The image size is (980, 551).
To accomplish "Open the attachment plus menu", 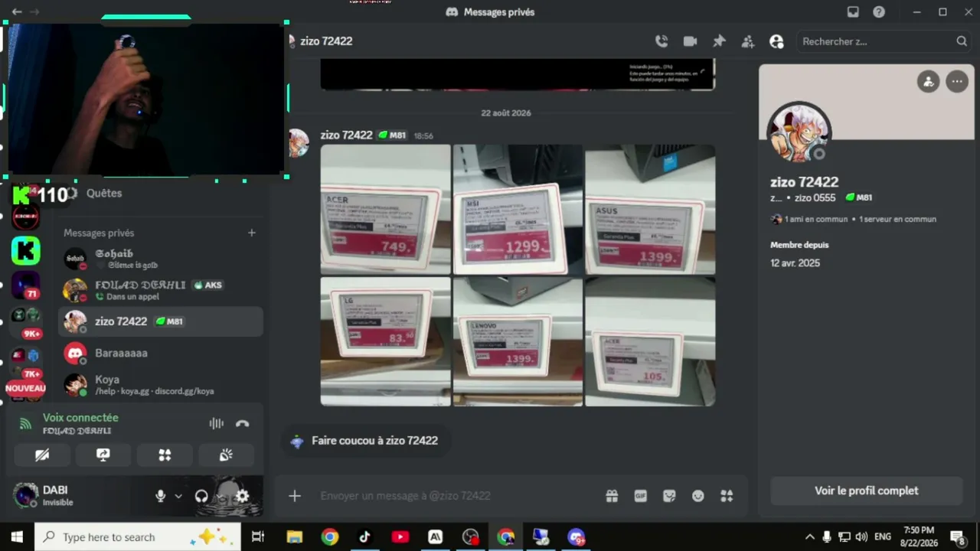I will pos(295,496).
